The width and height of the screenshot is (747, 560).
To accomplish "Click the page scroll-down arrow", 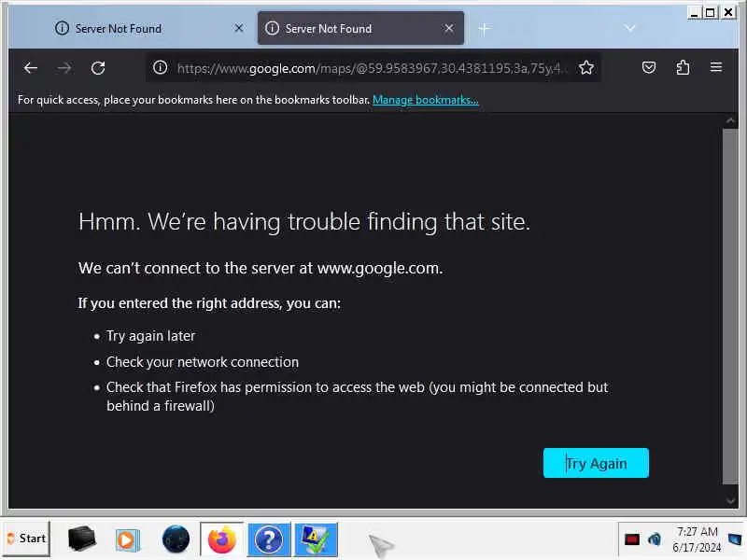I will [x=730, y=501].
